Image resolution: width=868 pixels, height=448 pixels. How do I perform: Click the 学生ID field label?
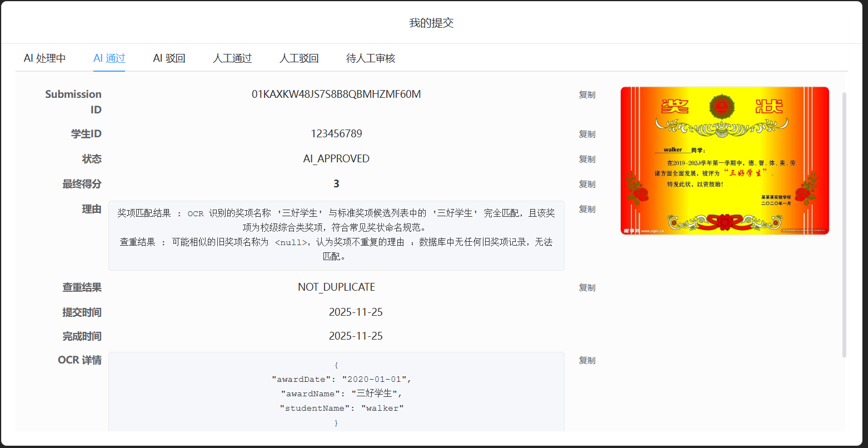pyautogui.click(x=86, y=134)
